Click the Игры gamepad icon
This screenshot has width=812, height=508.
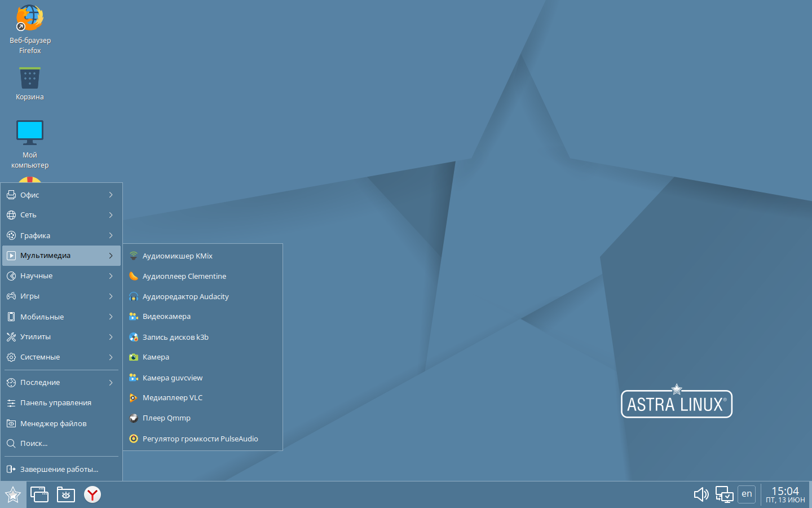click(11, 296)
